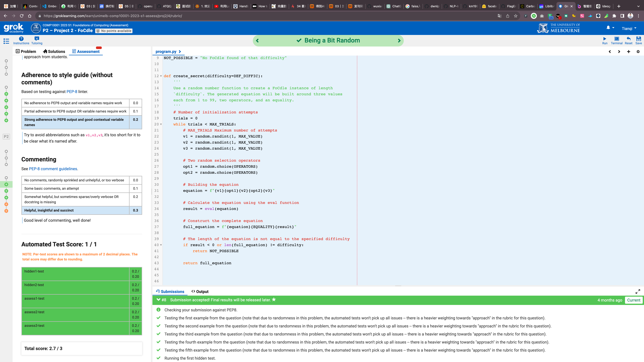The width and height of the screenshot is (644, 362).
Task: Open the PEP-8 comment guidelines link
Action: tap(53, 169)
